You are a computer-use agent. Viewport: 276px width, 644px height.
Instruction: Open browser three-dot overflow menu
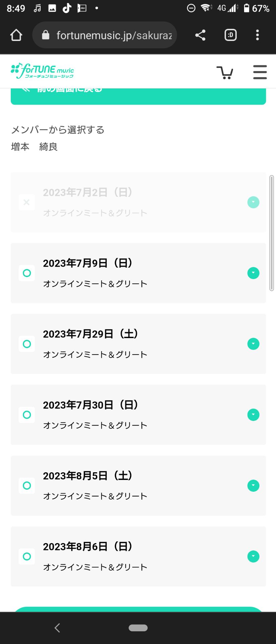point(257,35)
